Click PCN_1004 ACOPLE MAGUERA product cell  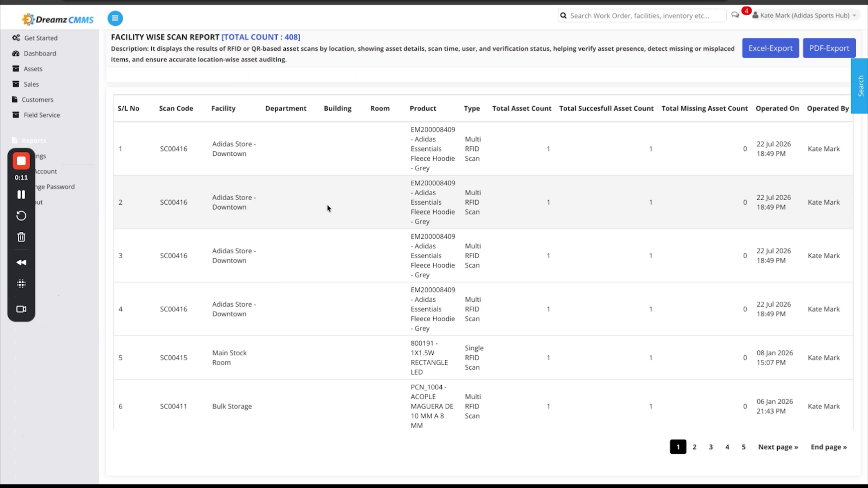[432, 406]
